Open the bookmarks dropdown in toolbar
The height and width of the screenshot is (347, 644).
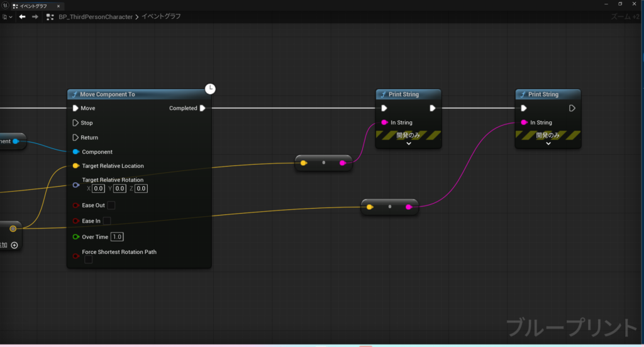[x=8, y=16]
